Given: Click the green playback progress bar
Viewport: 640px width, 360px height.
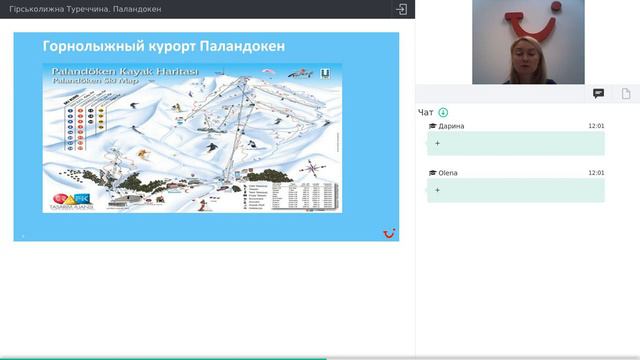Looking at the screenshot, I should point(163,359).
